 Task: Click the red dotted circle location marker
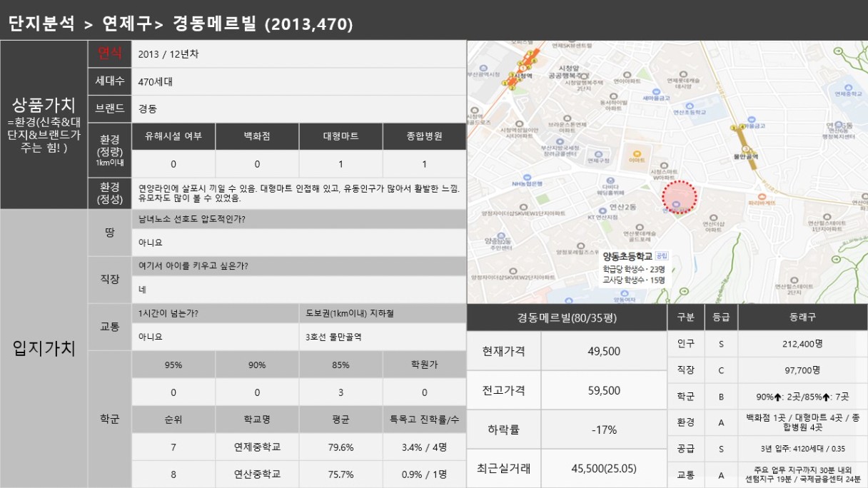click(679, 198)
